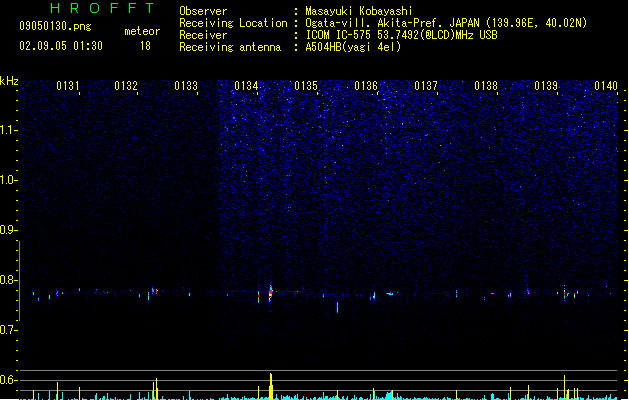Click the 0140 time marker

point(606,86)
